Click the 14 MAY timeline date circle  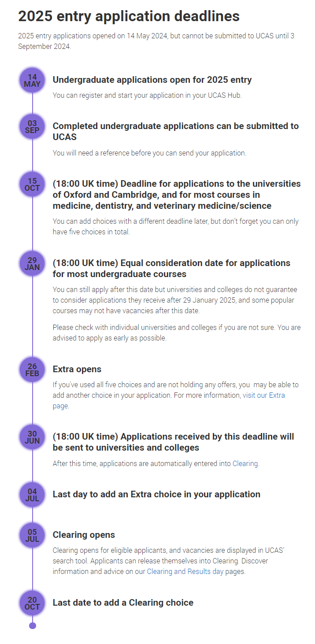click(32, 81)
